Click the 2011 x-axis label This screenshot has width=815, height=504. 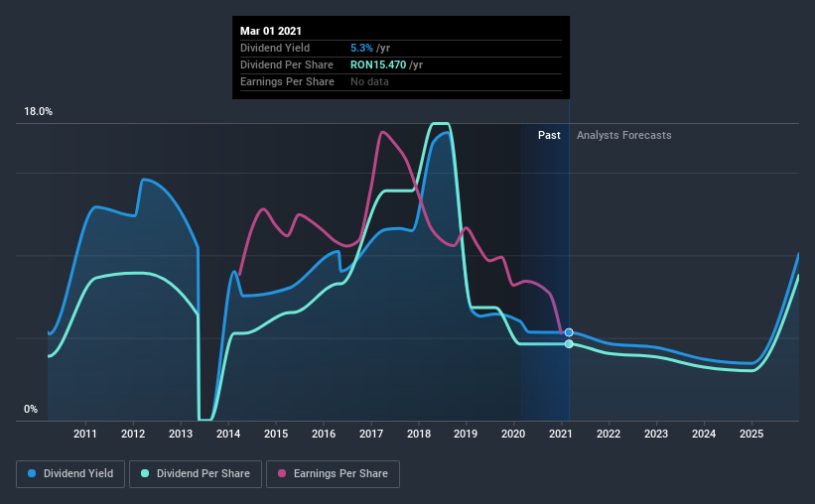tap(85, 434)
